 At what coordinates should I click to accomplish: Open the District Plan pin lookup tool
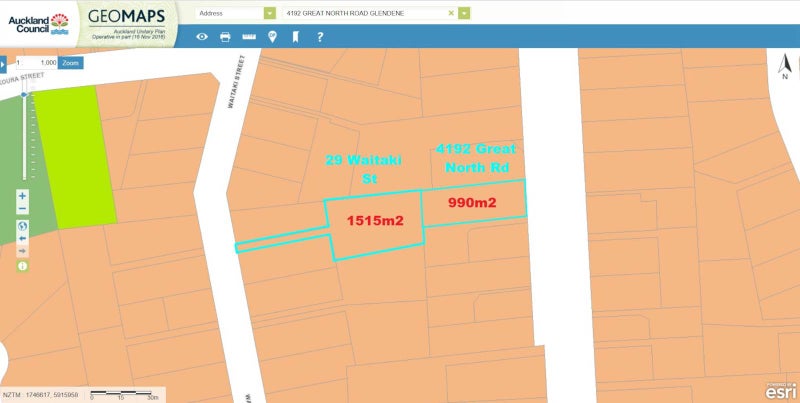coord(272,37)
